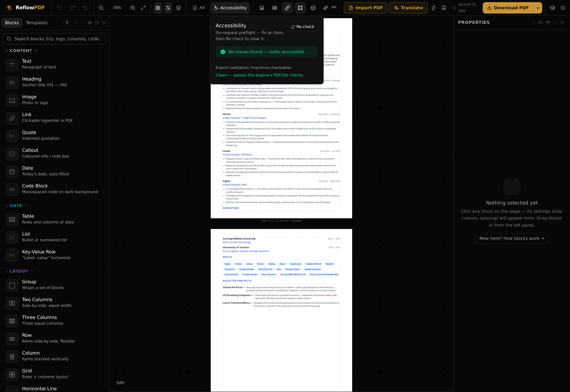Re-check accessibility issues
The image size is (570, 392).
click(303, 27)
